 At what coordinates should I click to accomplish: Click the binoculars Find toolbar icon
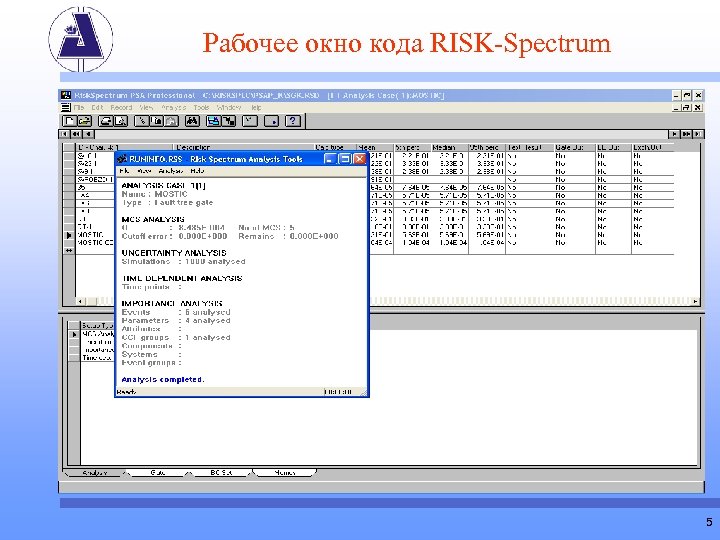[192, 121]
